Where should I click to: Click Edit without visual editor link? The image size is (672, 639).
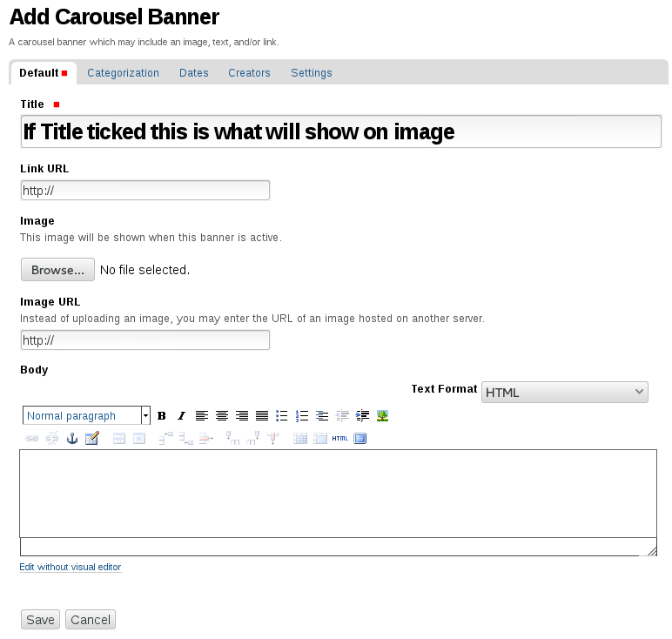tap(71, 567)
